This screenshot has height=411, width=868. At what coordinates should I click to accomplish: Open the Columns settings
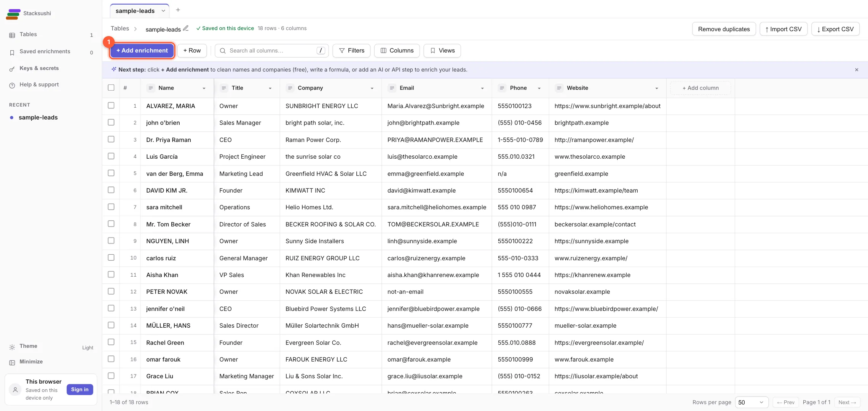[x=397, y=51]
